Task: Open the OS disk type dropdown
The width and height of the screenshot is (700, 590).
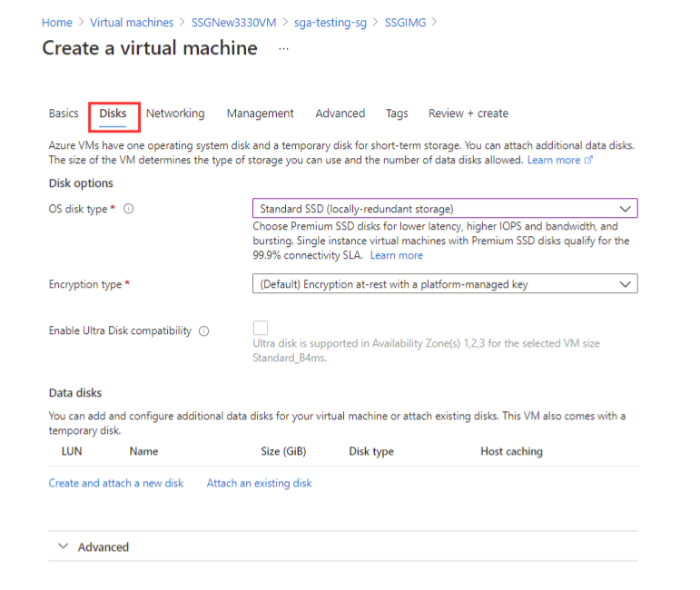Action: (444, 209)
